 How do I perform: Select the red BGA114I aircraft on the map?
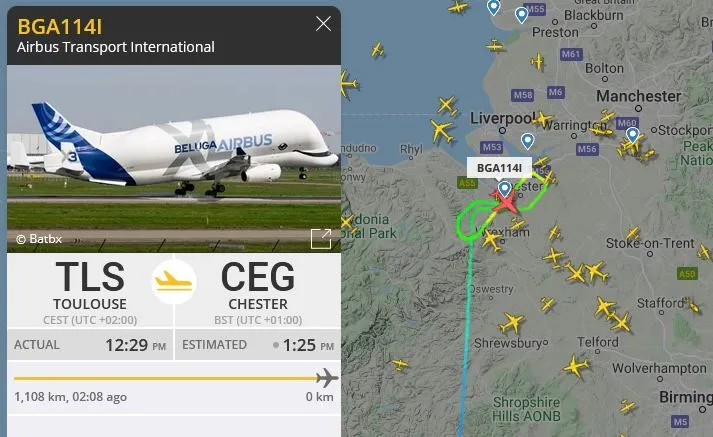[x=505, y=202]
